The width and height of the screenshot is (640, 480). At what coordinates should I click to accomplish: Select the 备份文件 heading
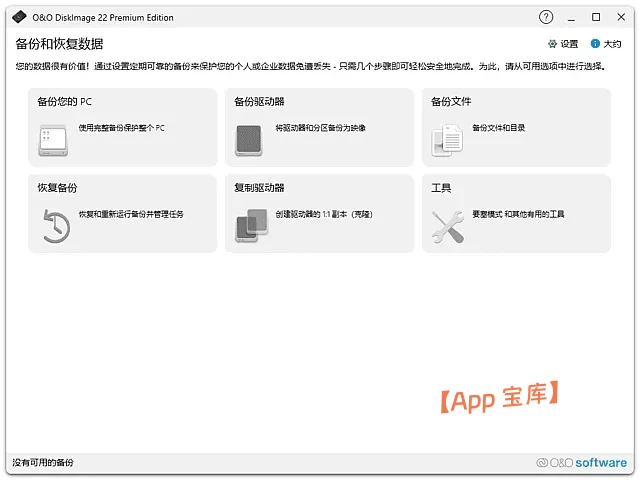pyautogui.click(x=451, y=102)
